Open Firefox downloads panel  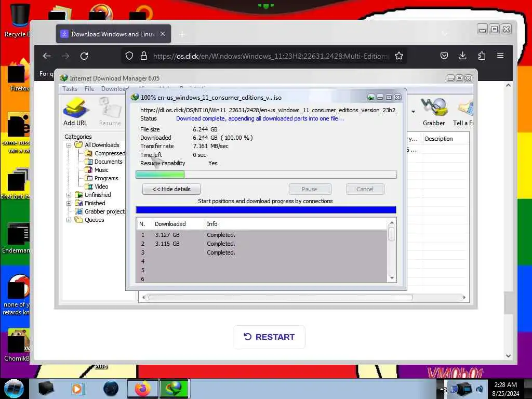click(x=462, y=56)
